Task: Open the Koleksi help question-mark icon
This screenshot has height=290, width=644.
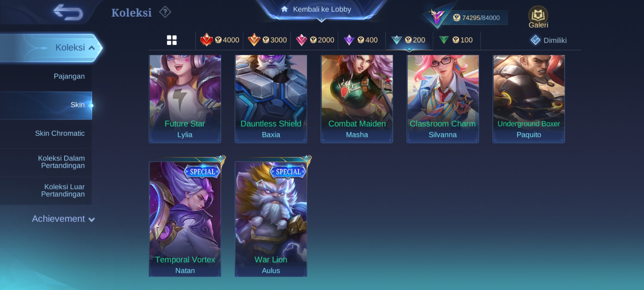Action: [165, 12]
